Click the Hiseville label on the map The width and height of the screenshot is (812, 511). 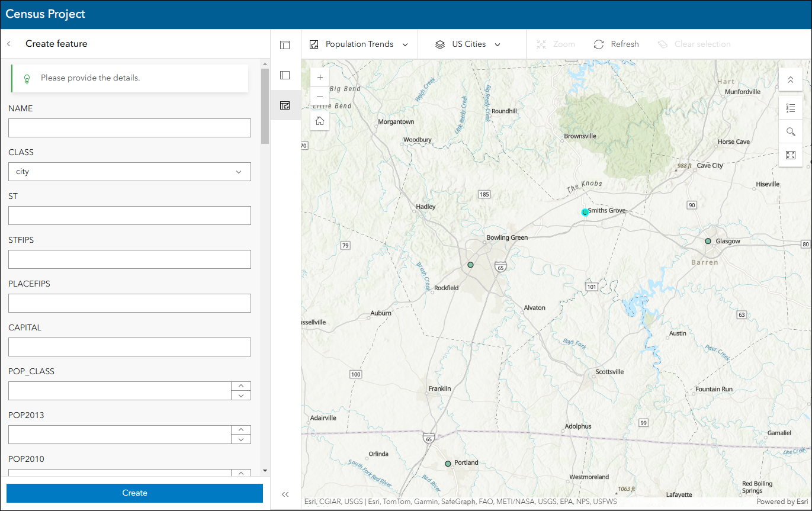(768, 184)
